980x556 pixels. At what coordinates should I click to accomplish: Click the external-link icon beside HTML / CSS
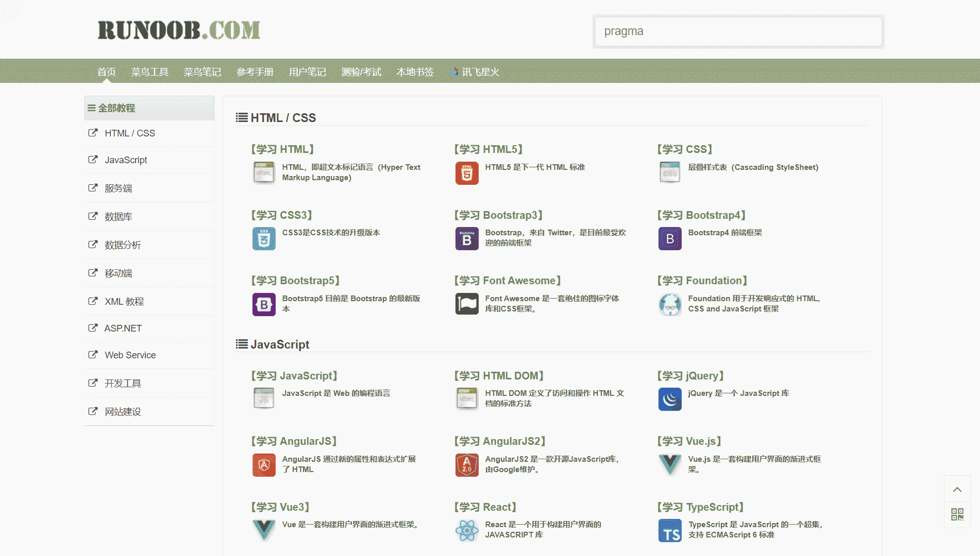[x=93, y=133]
